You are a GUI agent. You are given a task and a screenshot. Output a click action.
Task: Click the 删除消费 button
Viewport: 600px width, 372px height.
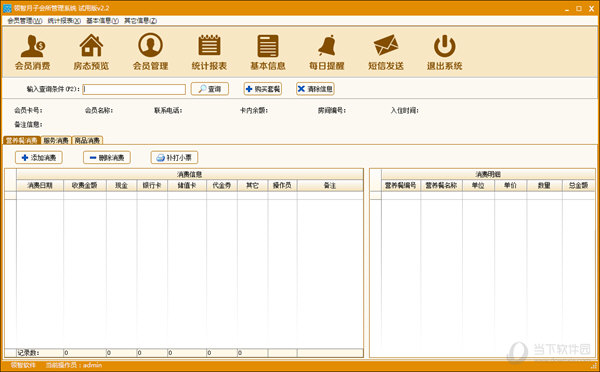pyautogui.click(x=107, y=157)
